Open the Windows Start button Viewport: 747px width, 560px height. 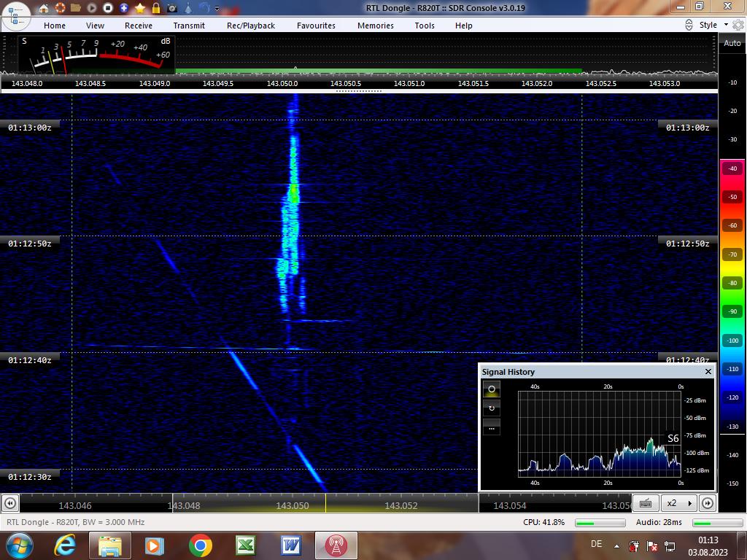pos(20,545)
